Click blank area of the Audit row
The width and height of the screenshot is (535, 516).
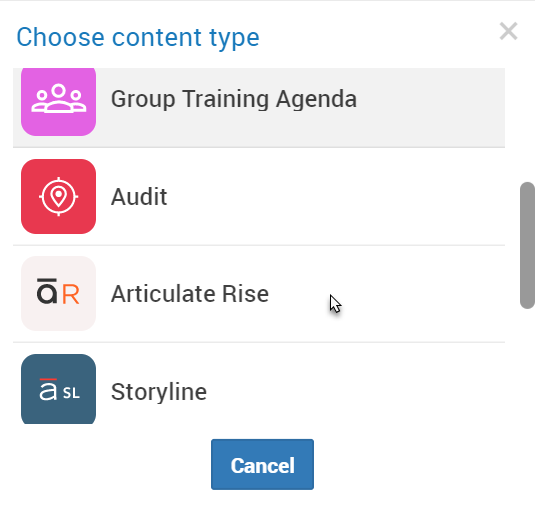pos(336,197)
